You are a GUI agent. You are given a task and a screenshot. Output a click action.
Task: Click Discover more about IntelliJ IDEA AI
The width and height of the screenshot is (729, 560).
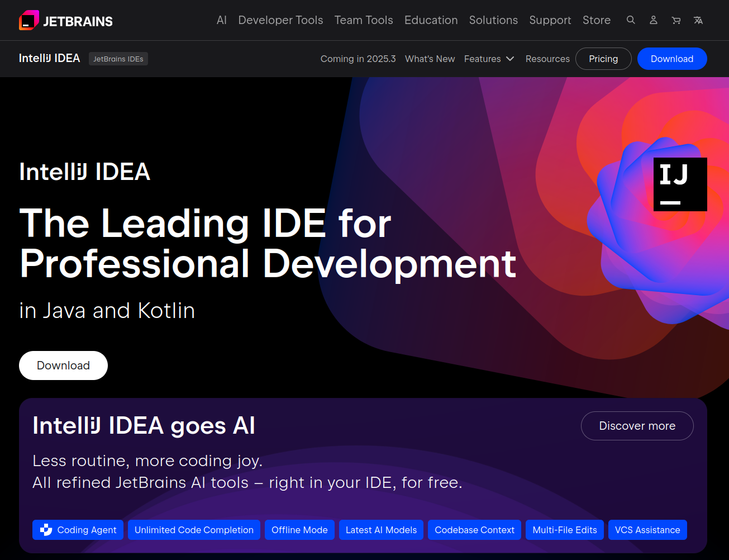637,426
